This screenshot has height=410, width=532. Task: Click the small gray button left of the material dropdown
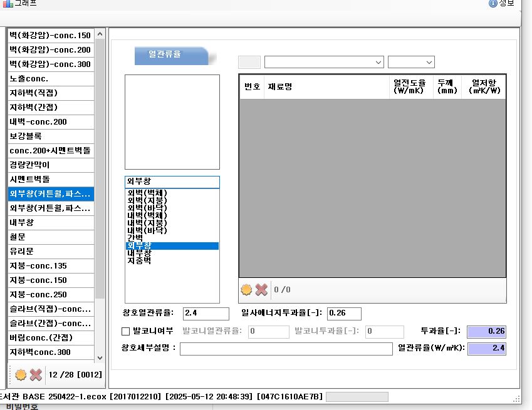[x=249, y=62]
